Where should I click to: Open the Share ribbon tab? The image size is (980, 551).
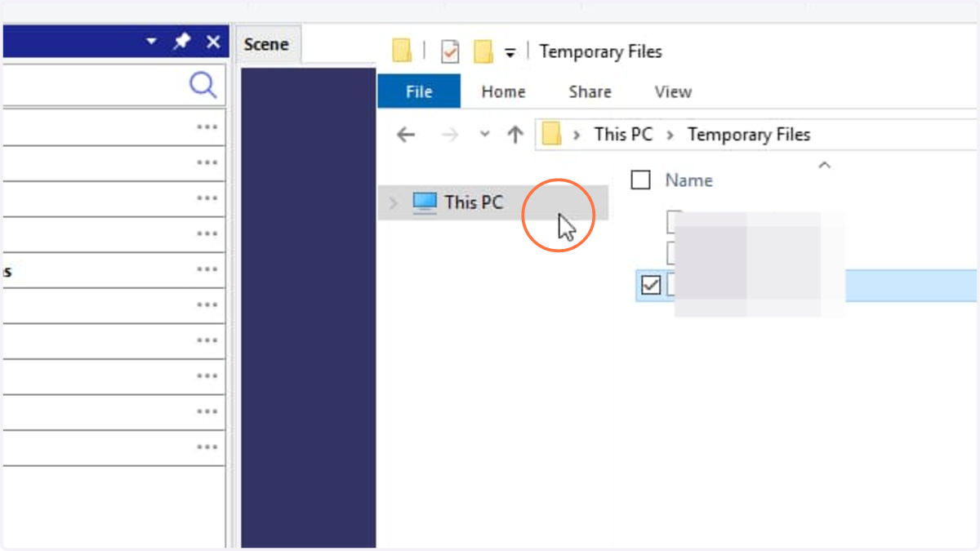pyautogui.click(x=590, y=91)
